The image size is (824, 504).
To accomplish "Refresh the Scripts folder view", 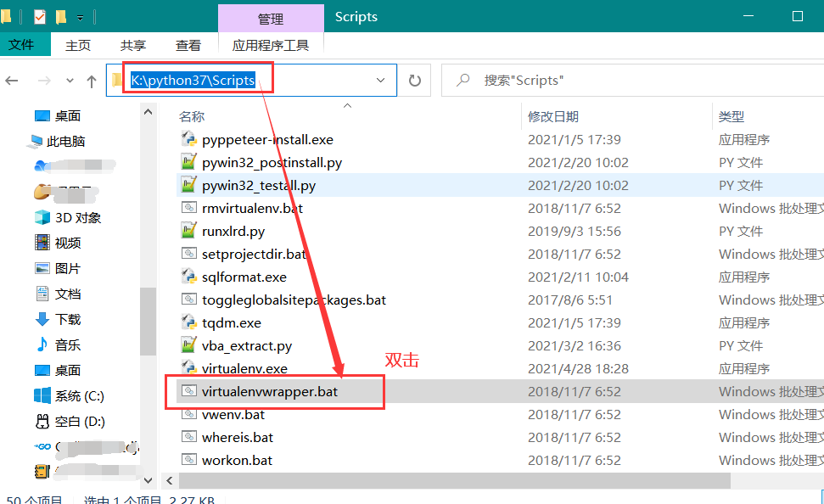I will tap(415, 81).
